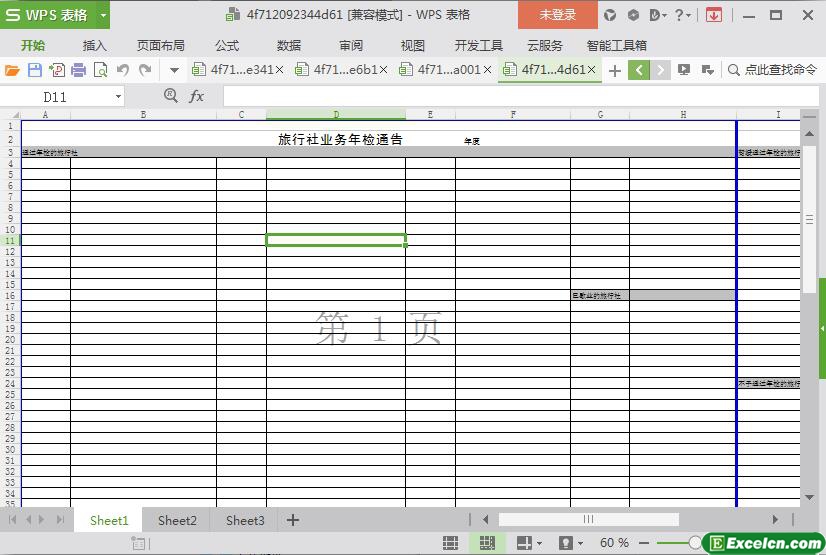
Task: Open the WPS 表格 application menu arrow
Action: [103, 15]
